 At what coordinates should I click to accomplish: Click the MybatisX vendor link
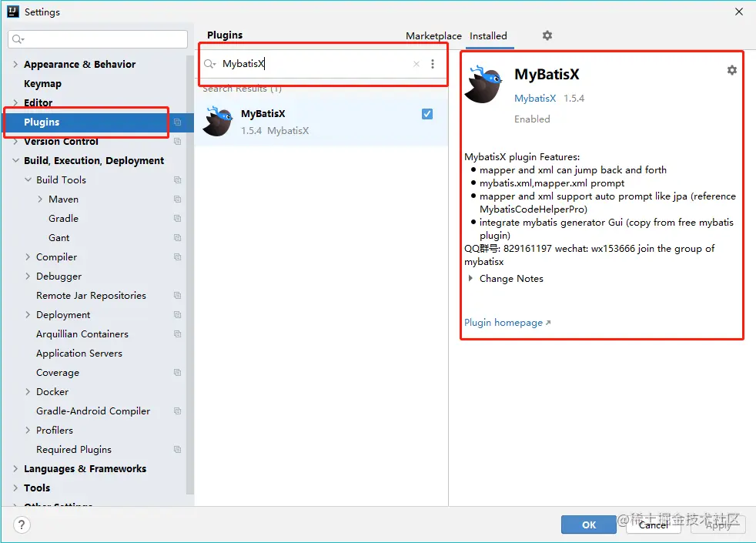point(535,99)
